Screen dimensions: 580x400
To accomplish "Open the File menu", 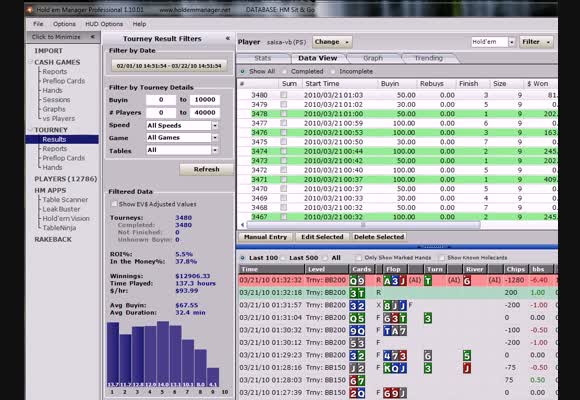I will [38, 24].
